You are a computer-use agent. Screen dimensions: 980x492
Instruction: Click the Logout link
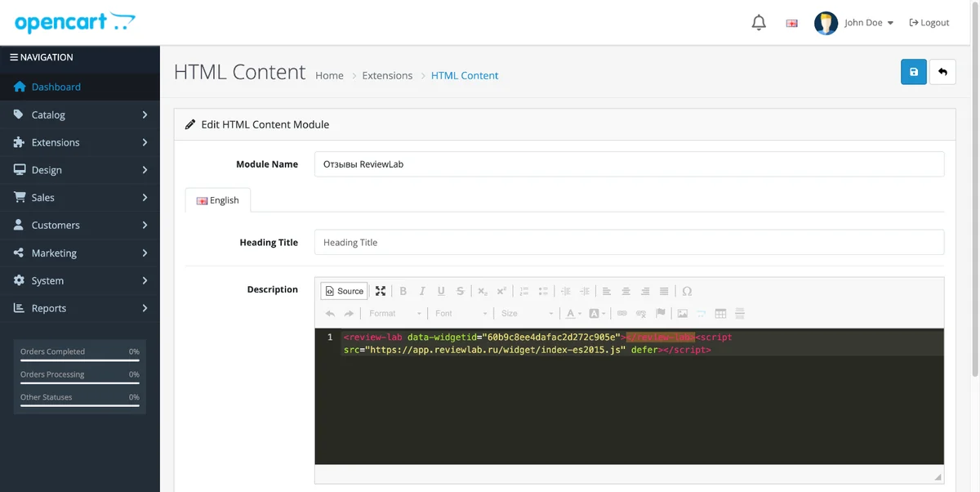pos(929,23)
